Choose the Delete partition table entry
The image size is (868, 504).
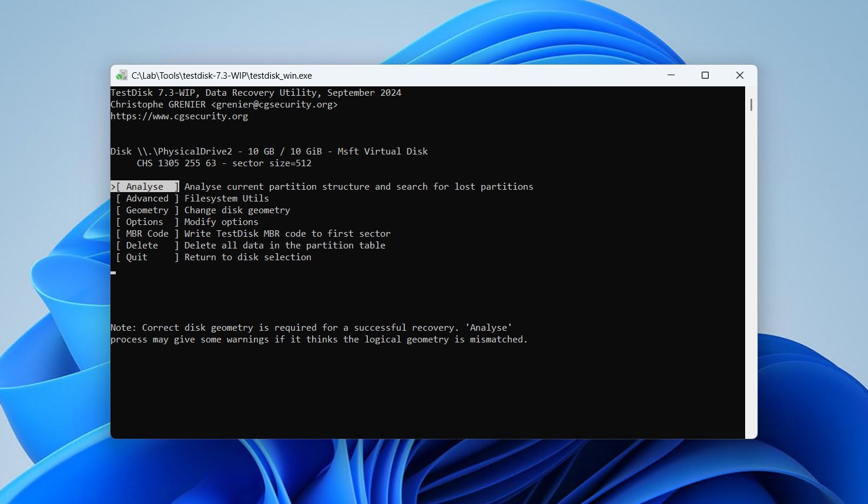click(147, 245)
